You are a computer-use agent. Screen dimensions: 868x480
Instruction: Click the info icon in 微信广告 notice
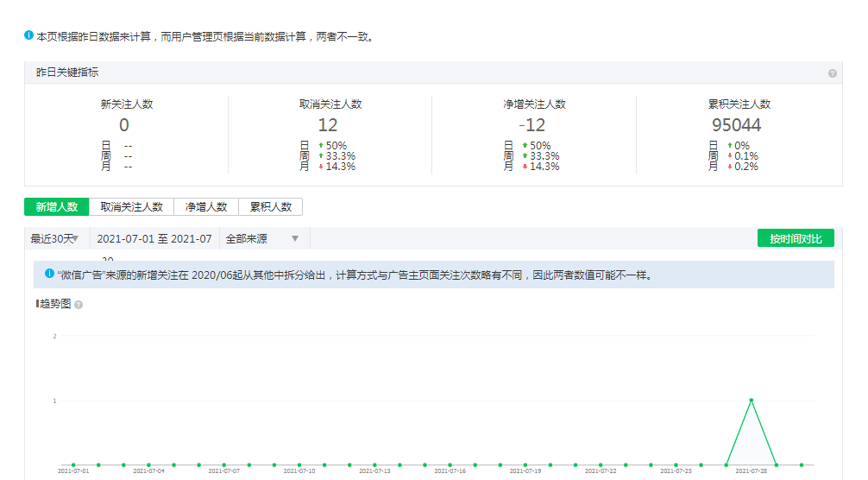(x=49, y=274)
